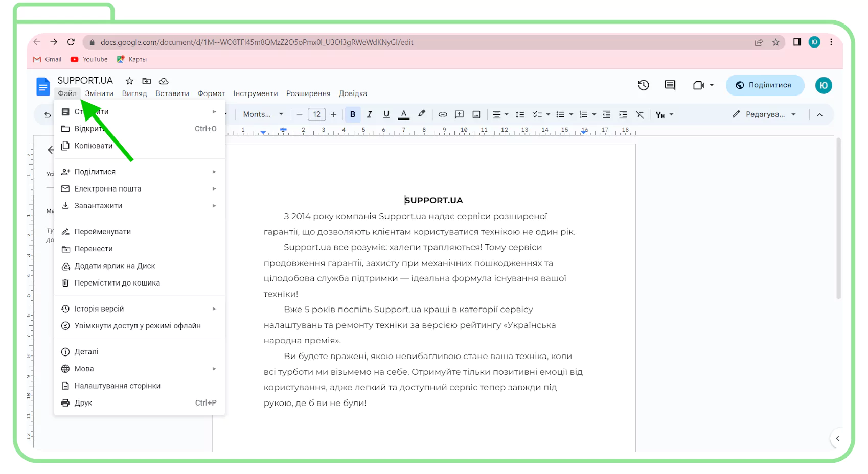
Task: Open the Редагува... mode dropdown
Action: (x=764, y=114)
